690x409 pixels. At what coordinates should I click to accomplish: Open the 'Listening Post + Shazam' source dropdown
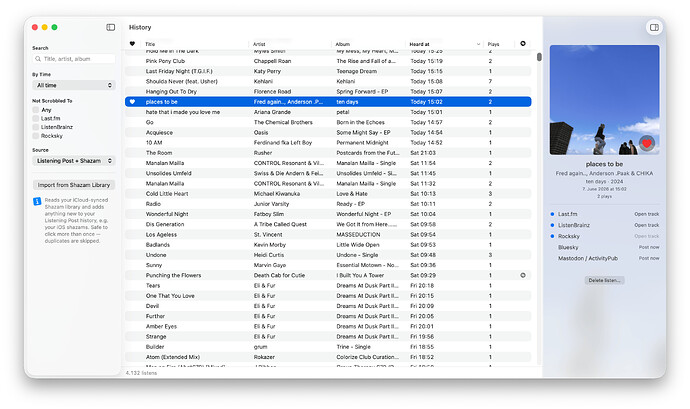coord(74,161)
